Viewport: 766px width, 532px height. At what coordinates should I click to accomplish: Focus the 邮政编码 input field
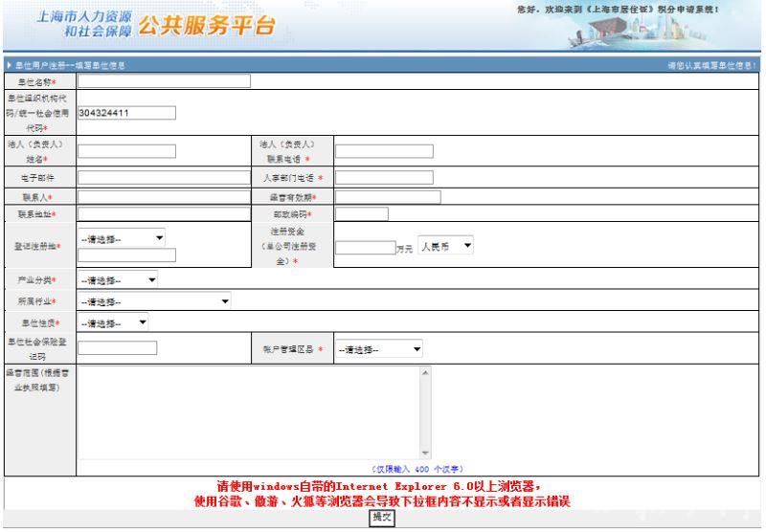[x=361, y=214]
